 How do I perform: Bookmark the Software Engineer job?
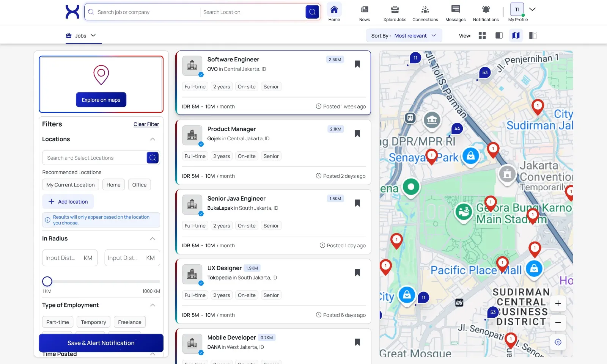tap(357, 64)
